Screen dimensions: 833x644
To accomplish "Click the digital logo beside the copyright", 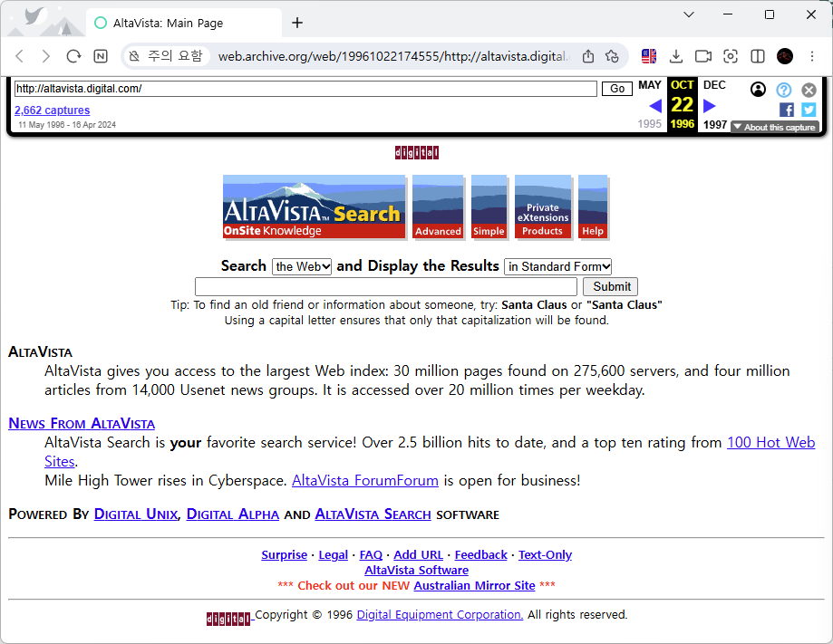I will (228, 619).
